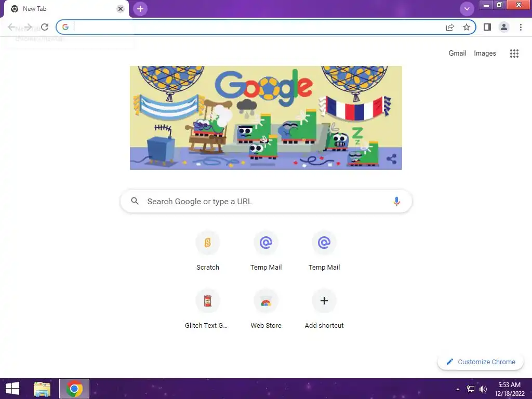Open the Windows Start menu
Viewport: 532px width, 399px height.
[12, 389]
